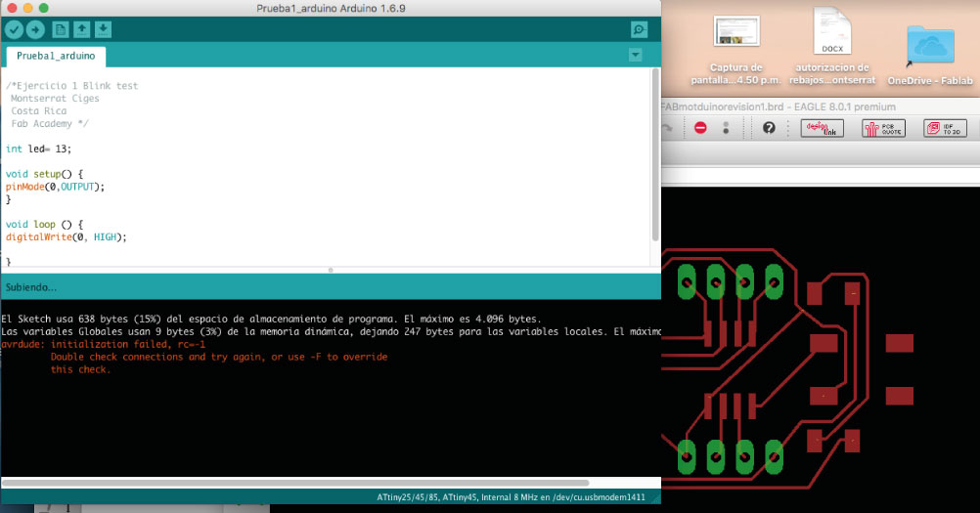Create a new sketch with New icon
The width and height of the screenshot is (980, 513).
[61, 29]
